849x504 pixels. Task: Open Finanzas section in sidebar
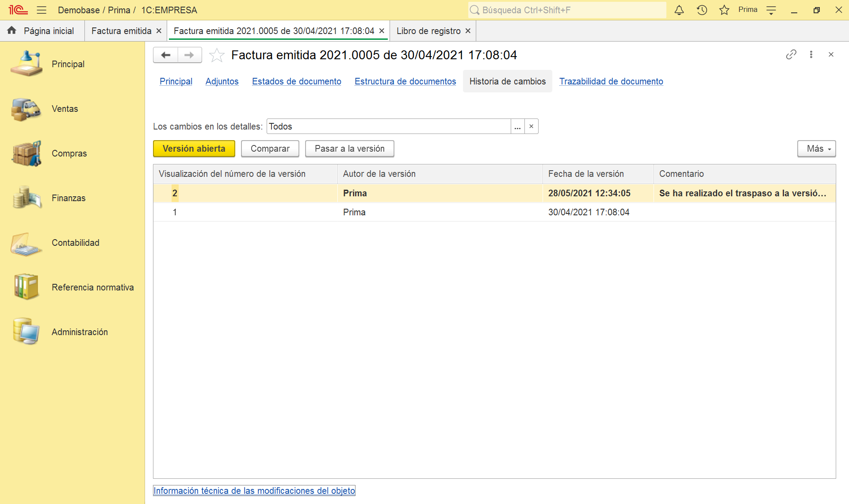coord(69,198)
